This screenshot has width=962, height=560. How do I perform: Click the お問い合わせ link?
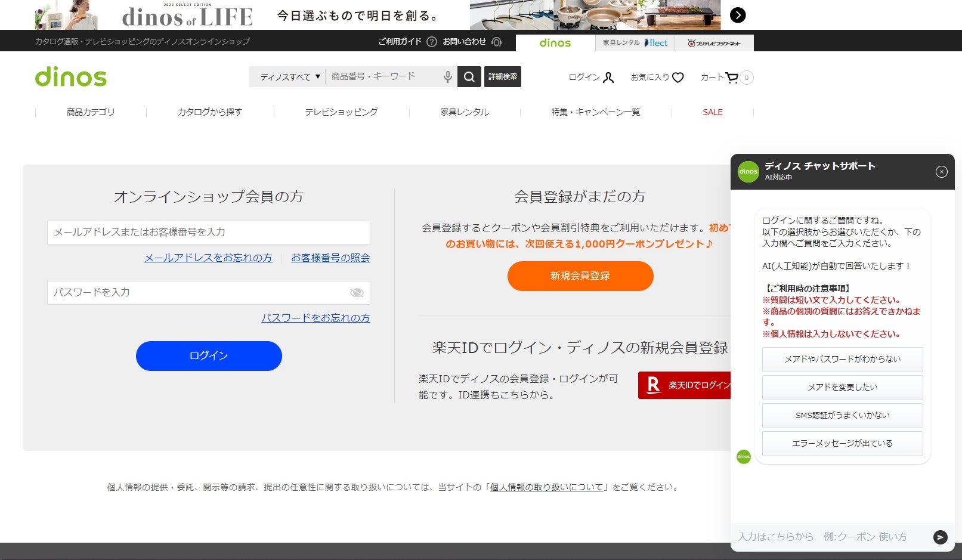click(464, 42)
